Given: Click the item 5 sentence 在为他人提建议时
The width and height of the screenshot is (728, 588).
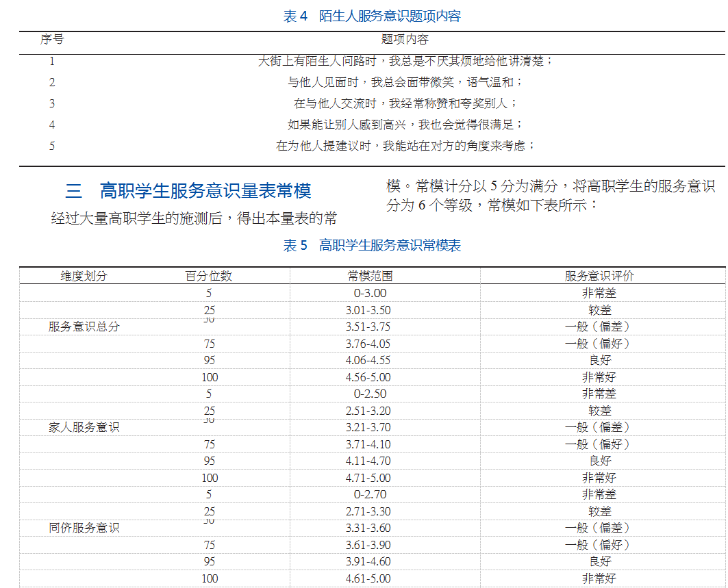Looking at the screenshot, I should (405, 146).
